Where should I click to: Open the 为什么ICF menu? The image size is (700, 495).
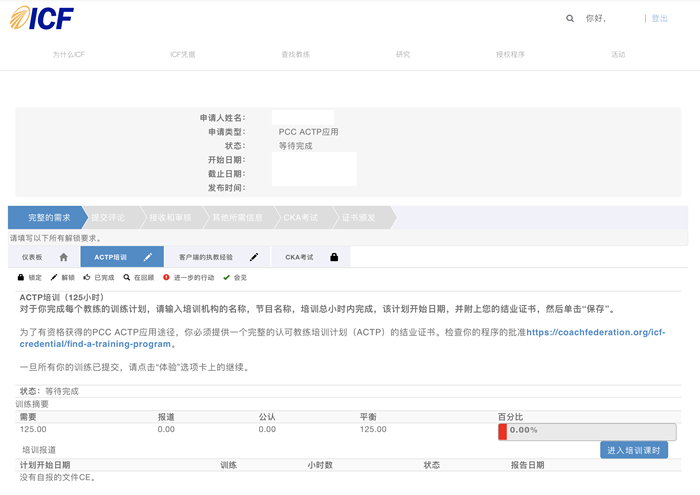pyautogui.click(x=68, y=54)
